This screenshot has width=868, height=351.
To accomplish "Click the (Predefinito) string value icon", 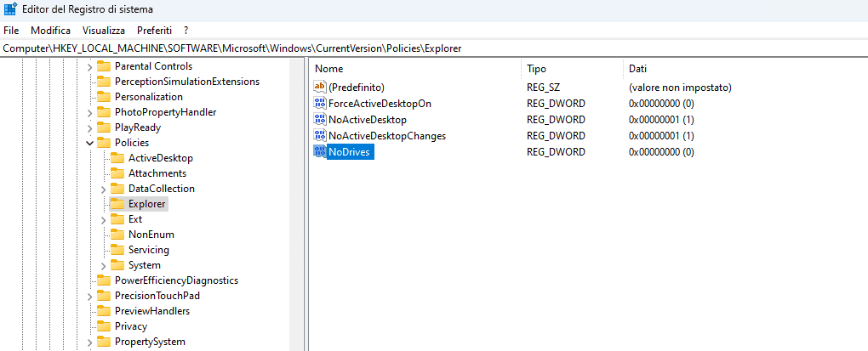I will (x=320, y=88).
